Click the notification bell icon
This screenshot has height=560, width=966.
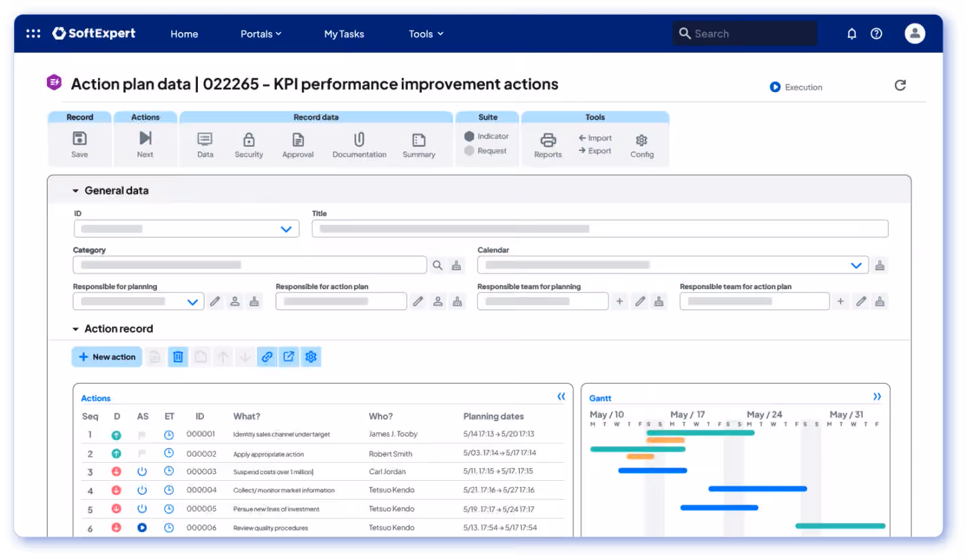point(852,34)
